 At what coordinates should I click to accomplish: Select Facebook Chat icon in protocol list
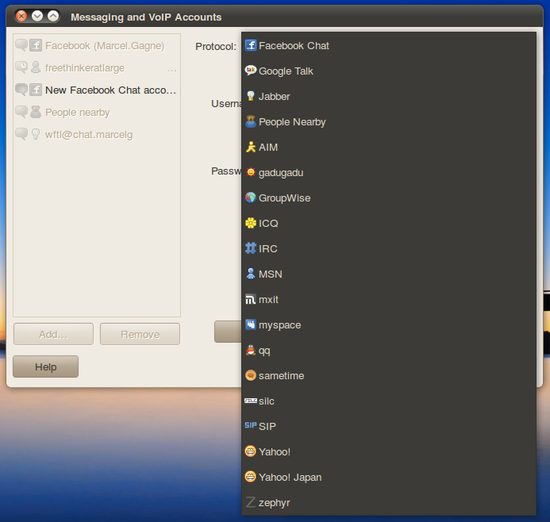[250, 45]
